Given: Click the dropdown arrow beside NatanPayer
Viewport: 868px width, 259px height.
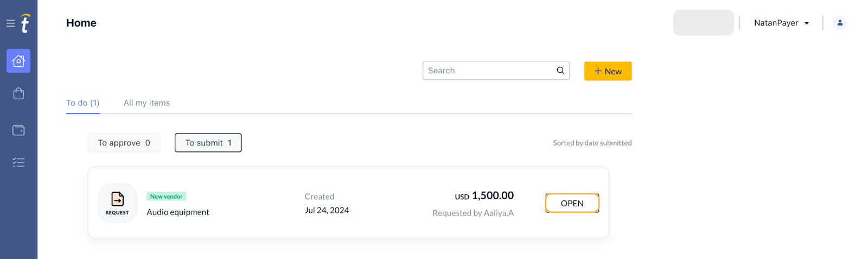Looking at the screenshot, I should pos(807,23).
